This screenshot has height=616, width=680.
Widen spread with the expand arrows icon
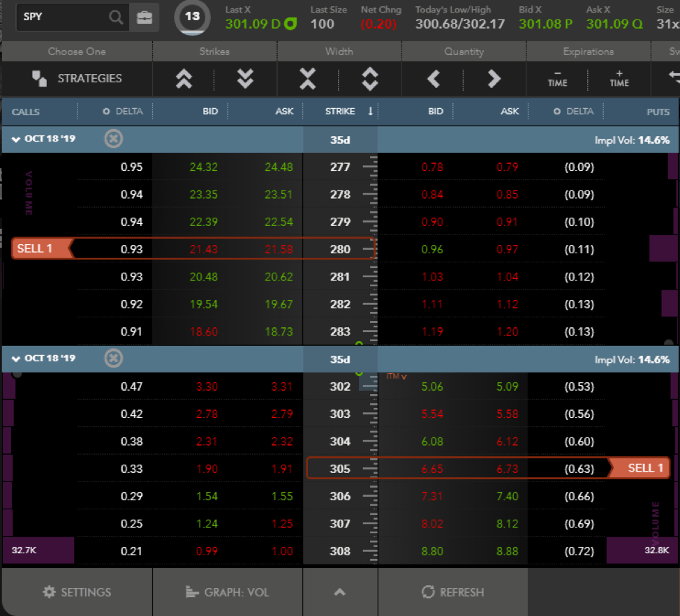coord(370,79)
